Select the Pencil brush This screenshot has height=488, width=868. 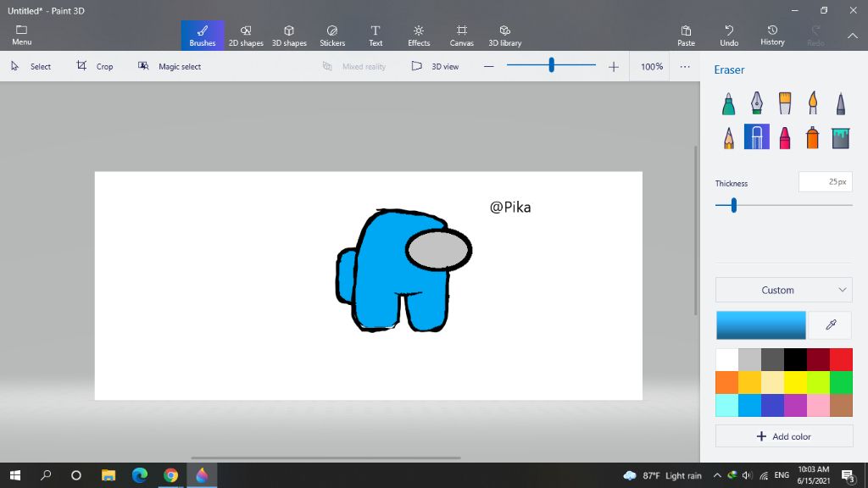(728, 137)
